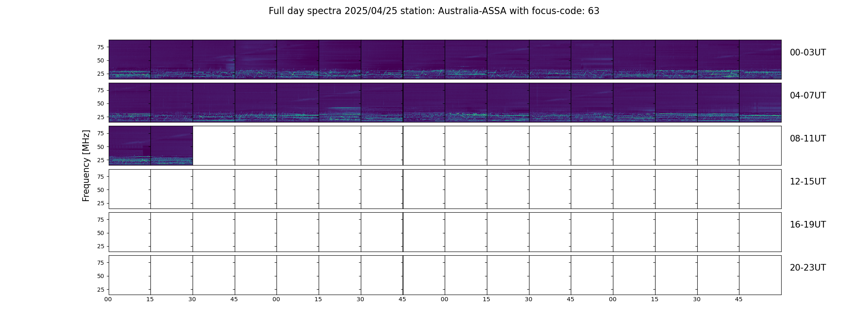The width and height of the screenshot is (868, 331).
Task: Click the first 15-minute spectrogram panel of 00-03UT
Action: 130,59
